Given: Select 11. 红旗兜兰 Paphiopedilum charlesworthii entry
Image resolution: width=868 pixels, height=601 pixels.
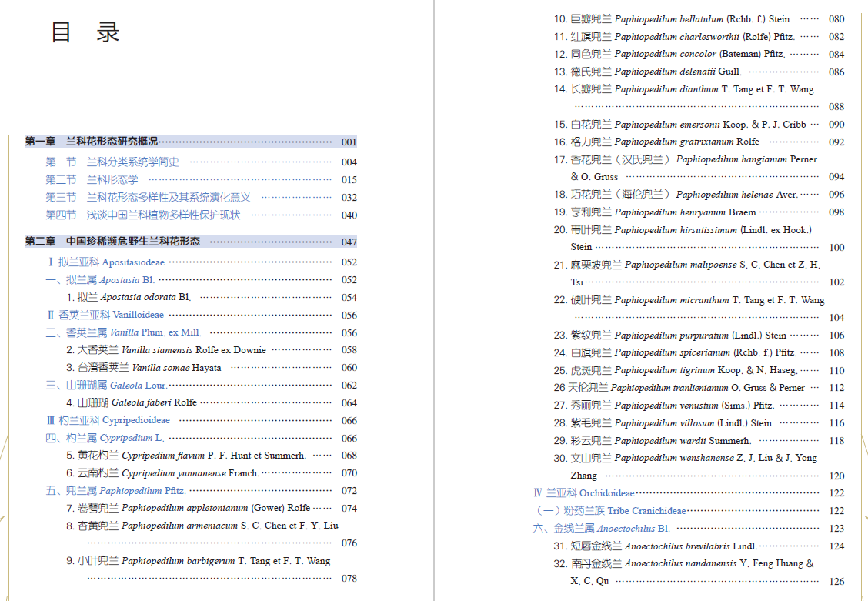Looking at the screenshot, I should (699, 37).
